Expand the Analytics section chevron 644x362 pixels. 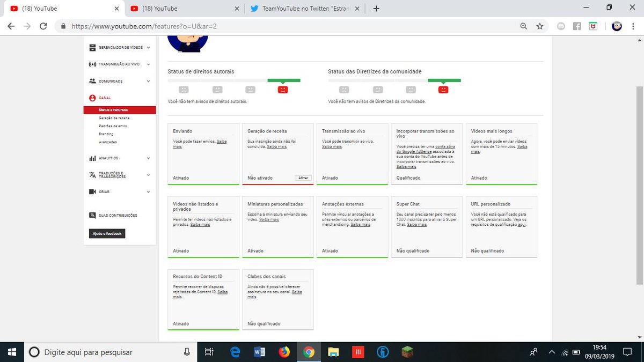[x=148, y=158]
